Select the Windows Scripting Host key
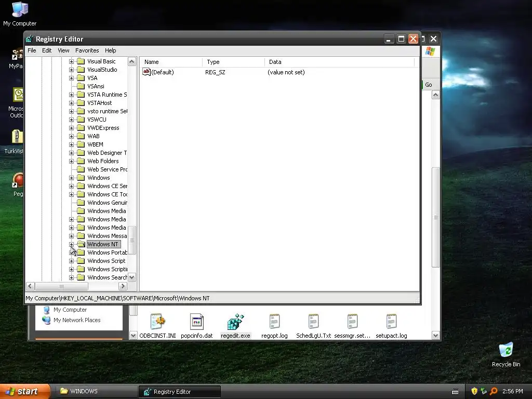This screenshot has width=532, height=399. pos(107,269)
